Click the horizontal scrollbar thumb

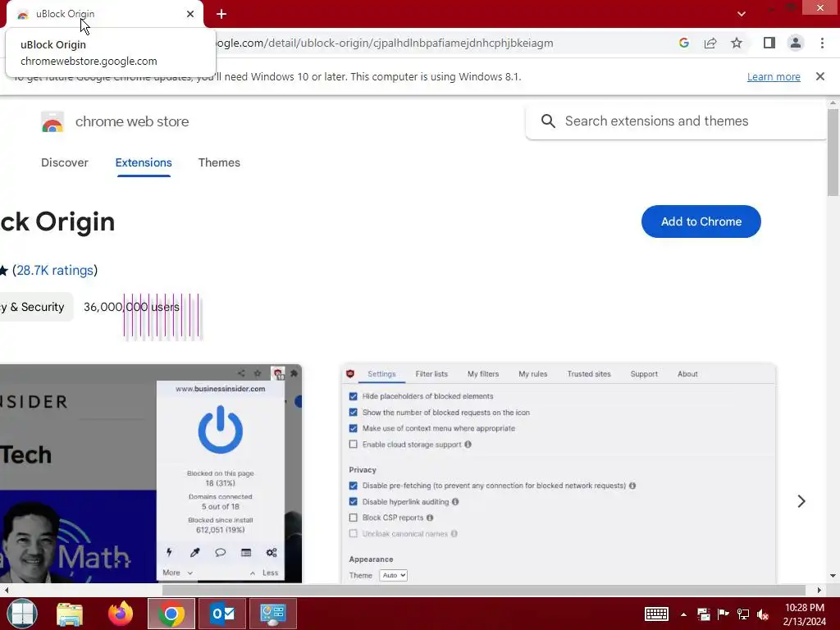(484, 590)
